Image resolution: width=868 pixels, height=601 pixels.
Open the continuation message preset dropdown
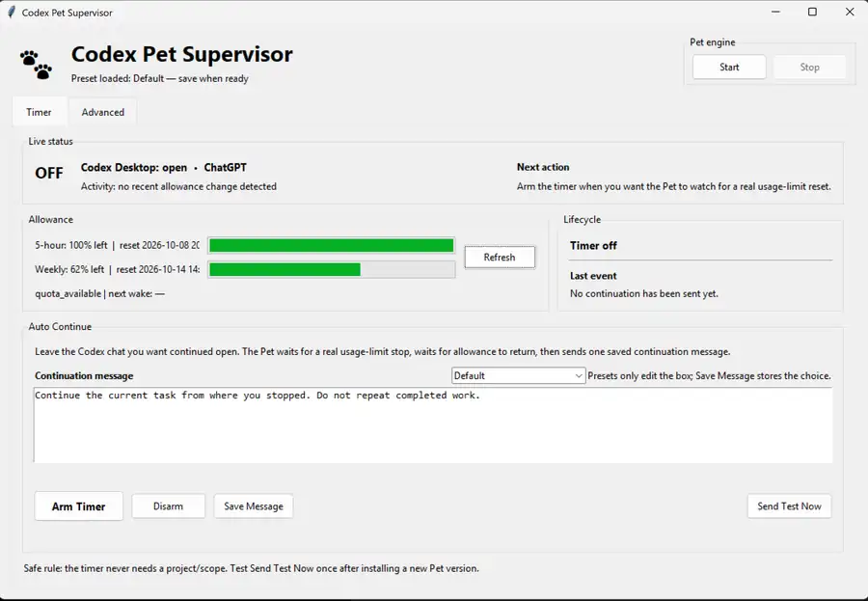pos(518,375)
